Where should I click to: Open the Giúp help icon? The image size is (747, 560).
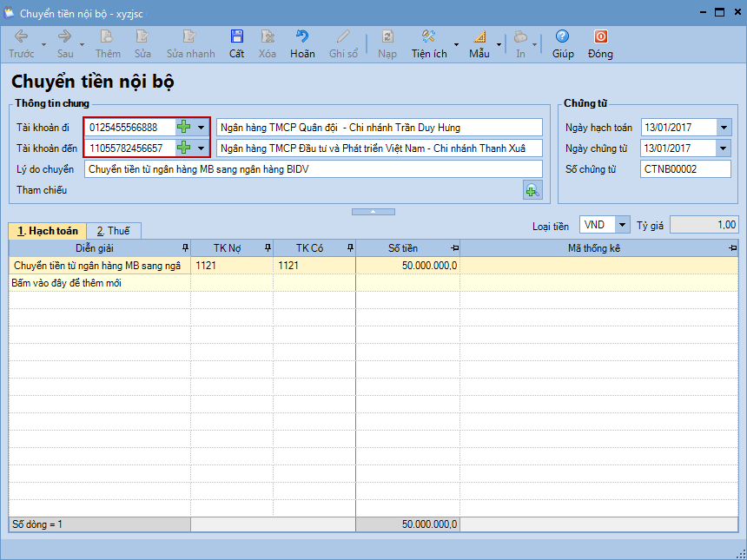tap(563, 37)
